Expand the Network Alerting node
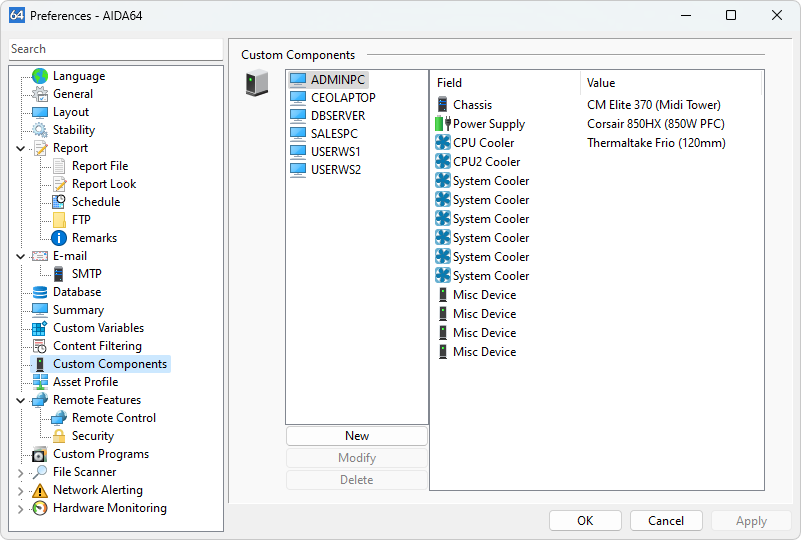Screen dimensions: 801x540 pos(21,490)
